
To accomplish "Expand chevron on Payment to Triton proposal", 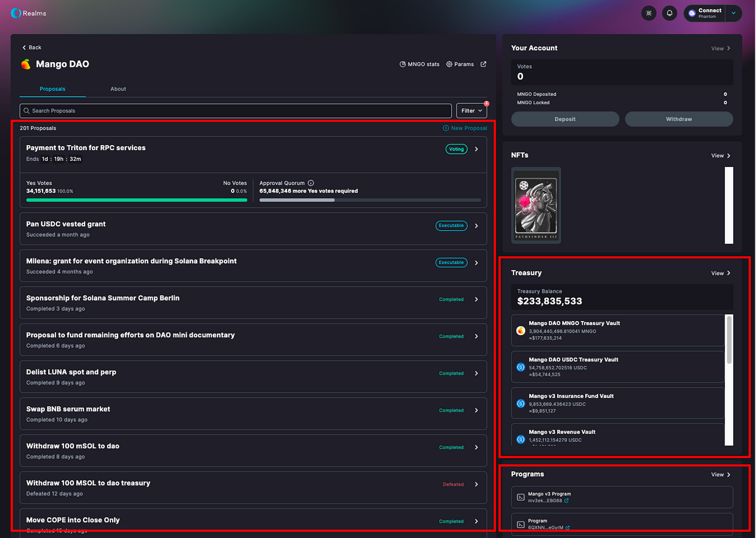I will 476,149.
